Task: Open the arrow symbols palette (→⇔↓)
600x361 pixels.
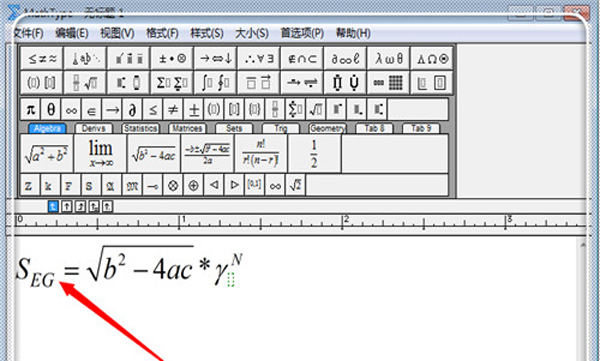Action: tap(215, 58)
